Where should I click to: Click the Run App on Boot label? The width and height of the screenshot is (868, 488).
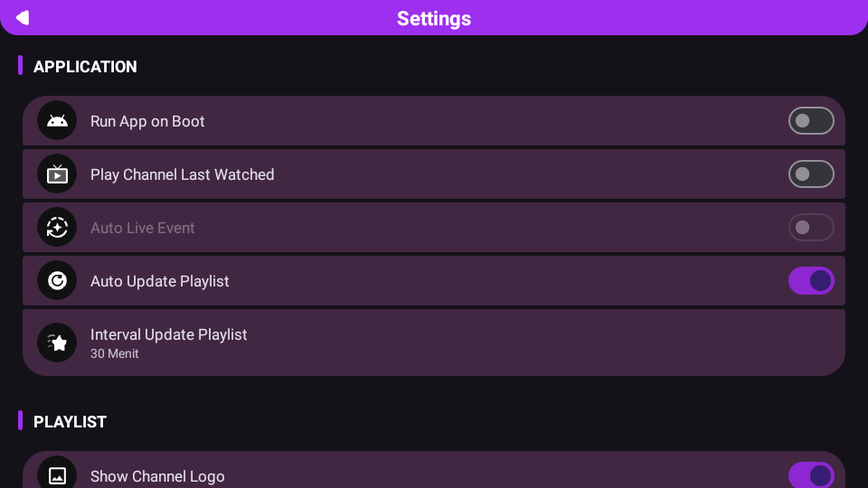147,121
